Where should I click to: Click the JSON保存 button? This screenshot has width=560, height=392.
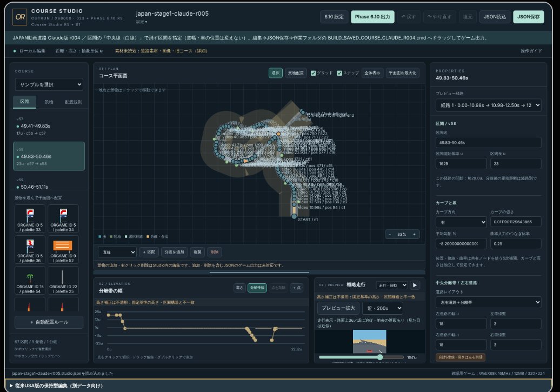pyautogui.click(x=528, y=17)
